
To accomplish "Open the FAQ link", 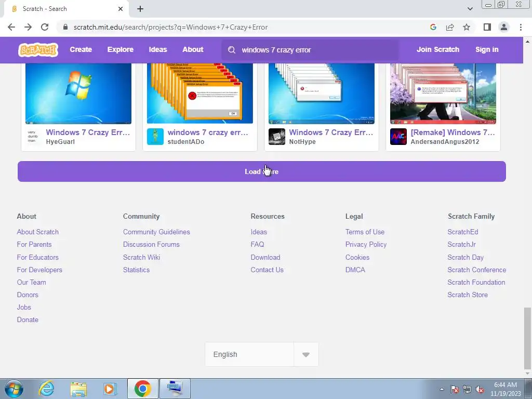I will click(x=257, y=244).
